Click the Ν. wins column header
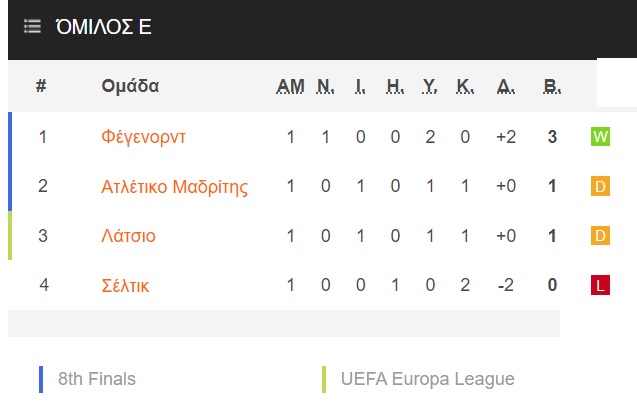637x403 pixels. point(325,86)
